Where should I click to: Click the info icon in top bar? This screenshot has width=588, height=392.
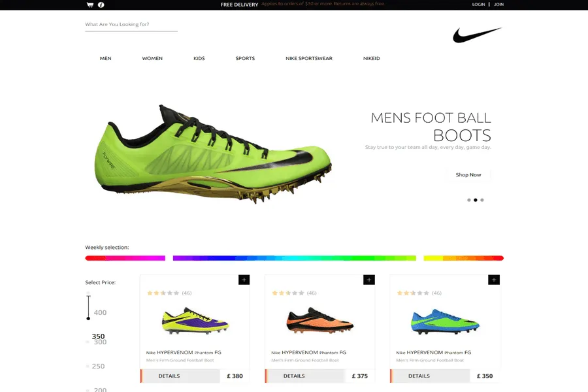[101, 5]
